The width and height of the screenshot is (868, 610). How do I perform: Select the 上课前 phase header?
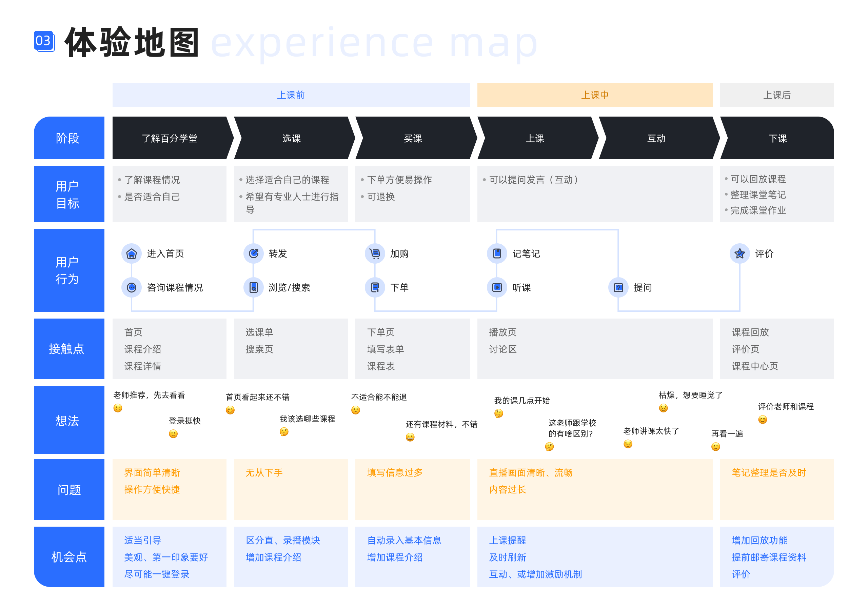291,95
